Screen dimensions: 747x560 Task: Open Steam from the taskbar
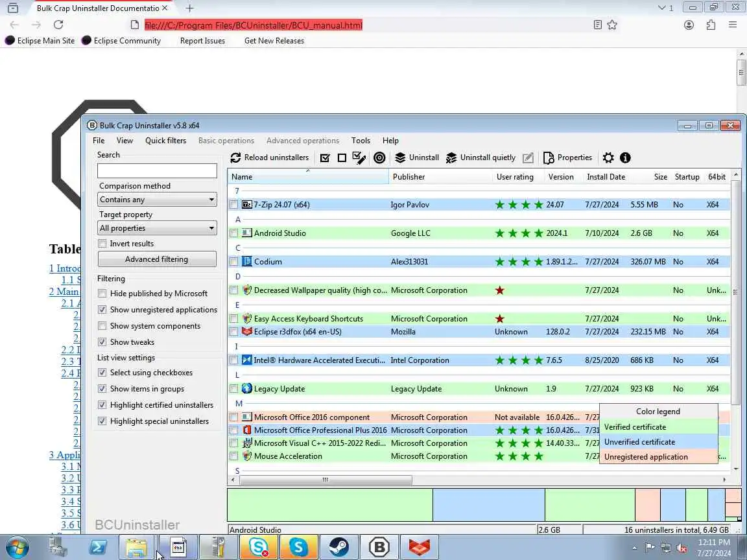tap(338, 547)
